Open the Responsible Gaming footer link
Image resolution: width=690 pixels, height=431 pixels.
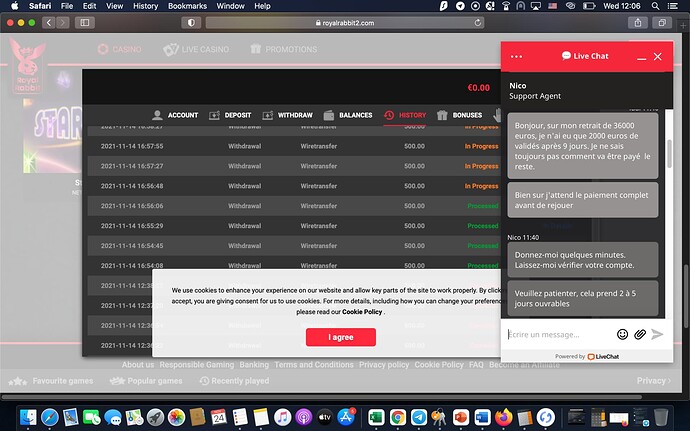click(197, 365)
